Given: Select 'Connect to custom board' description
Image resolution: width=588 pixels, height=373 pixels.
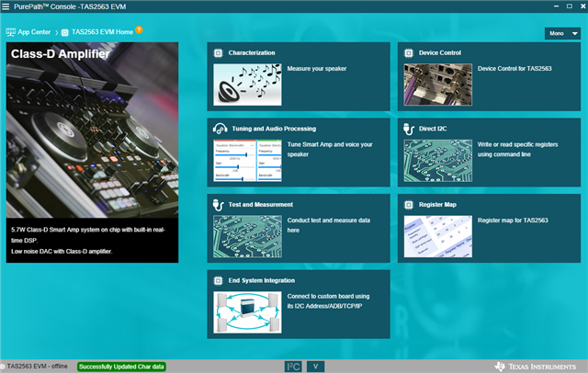Looking at the screenshot, I should (x=329, y=301).
